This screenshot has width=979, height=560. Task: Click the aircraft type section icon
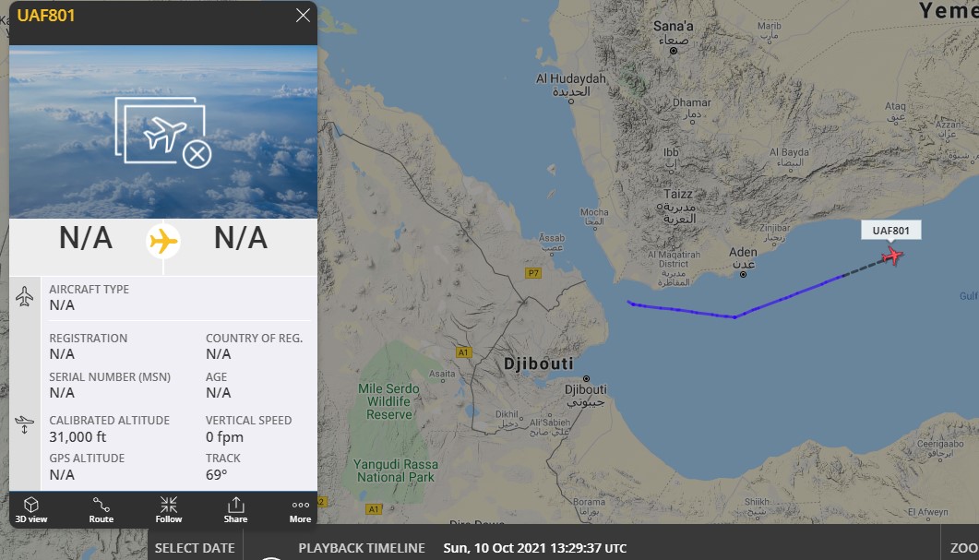pos(24,296)
